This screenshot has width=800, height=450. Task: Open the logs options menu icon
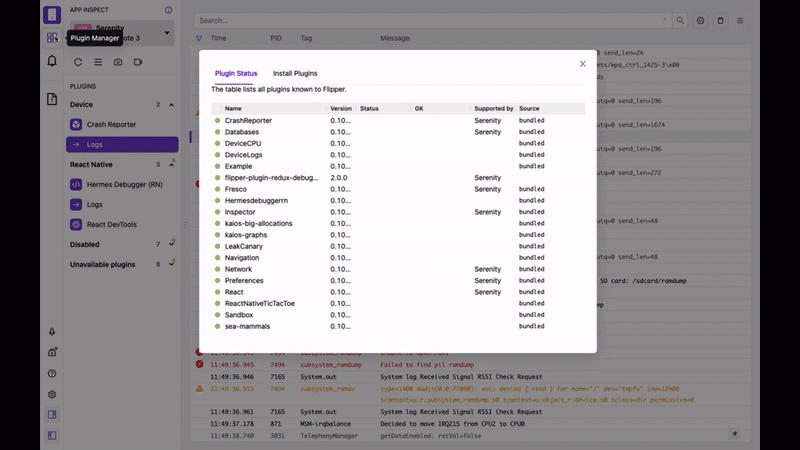click(740, 21)
